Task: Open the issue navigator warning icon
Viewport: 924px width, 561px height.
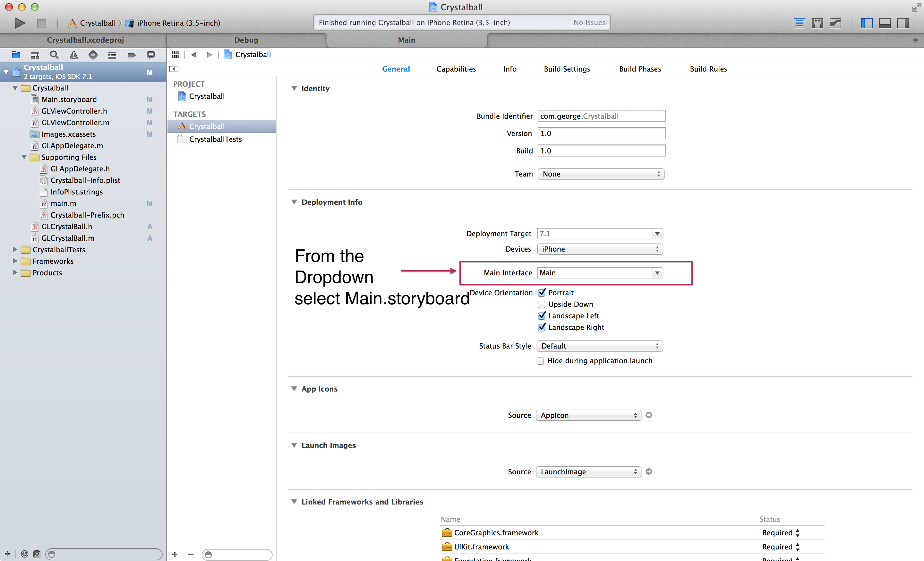Action: click(x=73, y=55)
